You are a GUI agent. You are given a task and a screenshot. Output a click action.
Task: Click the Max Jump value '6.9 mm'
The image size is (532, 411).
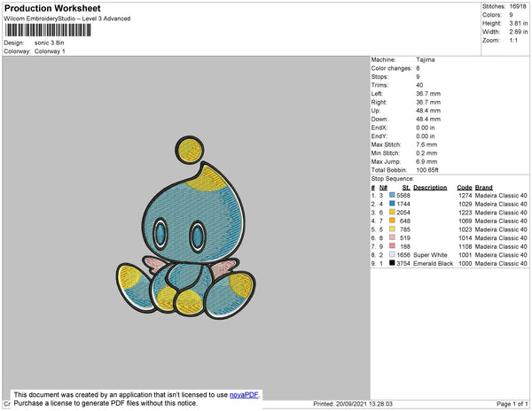click(426, 161)
